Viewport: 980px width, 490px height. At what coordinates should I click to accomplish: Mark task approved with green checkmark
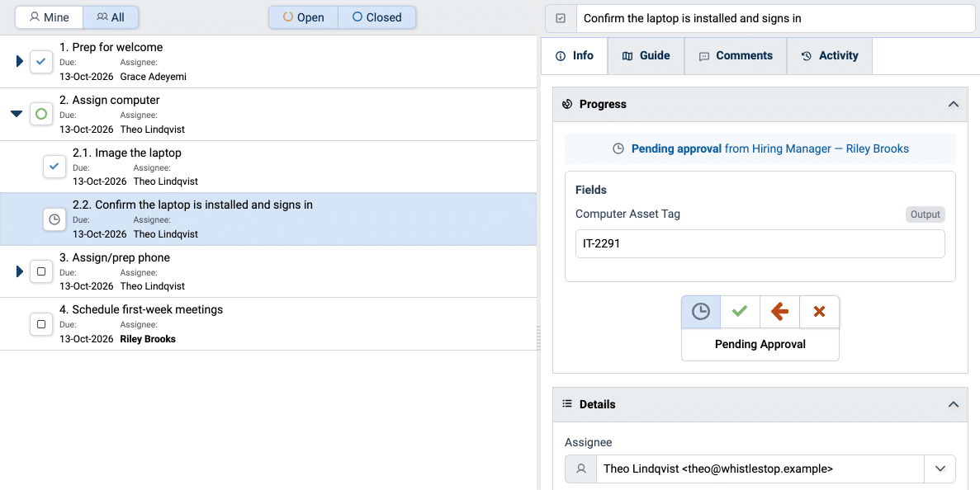740,312
